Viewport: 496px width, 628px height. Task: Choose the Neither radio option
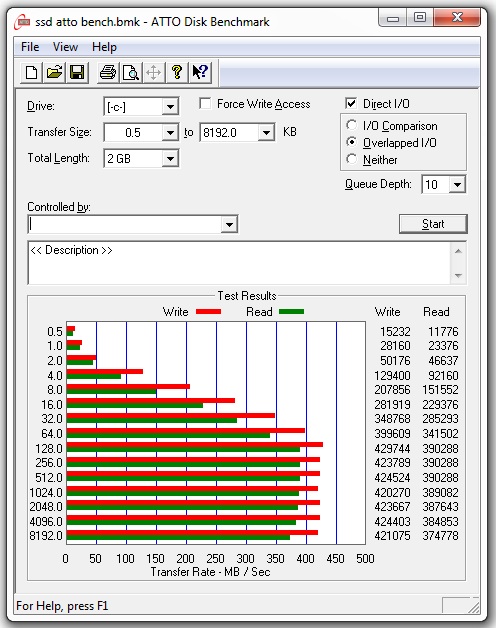pos(351,159)
